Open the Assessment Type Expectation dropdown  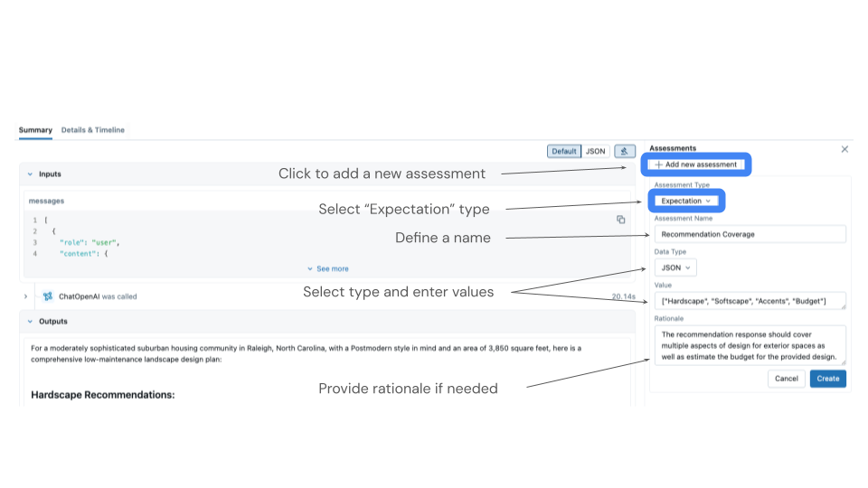point(685,201)
